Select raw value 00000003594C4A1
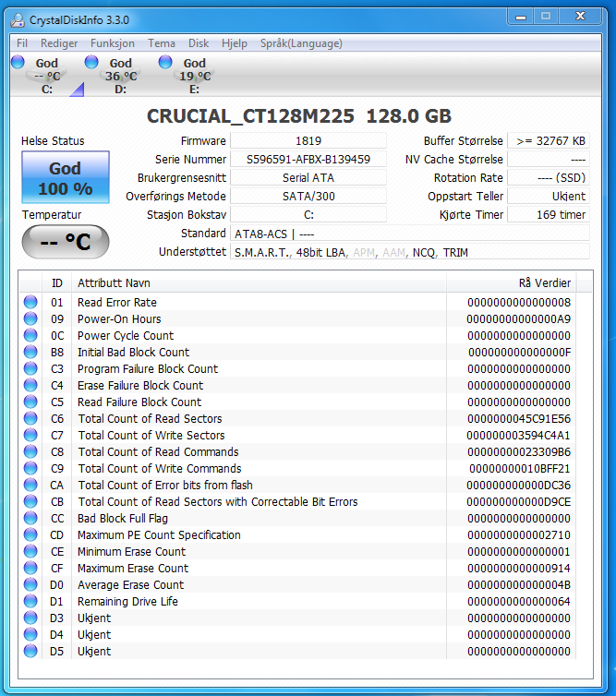 click(x=518, y=436)
